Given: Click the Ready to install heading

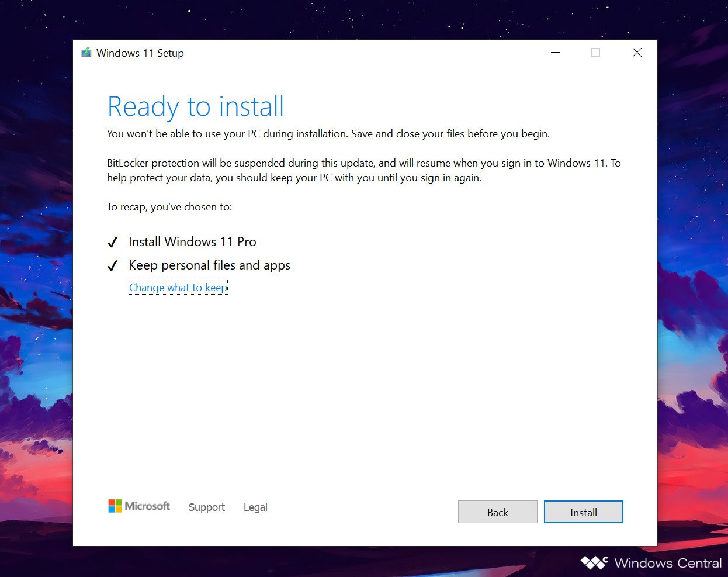Looking at the screenshot, I should pos(196,107).
